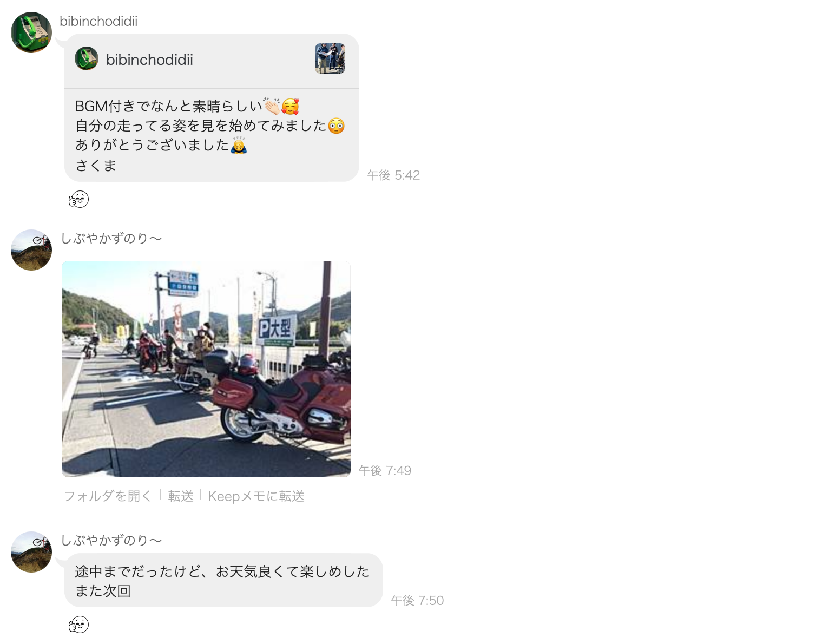Open the motorcycle parking photo

point(206,369)
